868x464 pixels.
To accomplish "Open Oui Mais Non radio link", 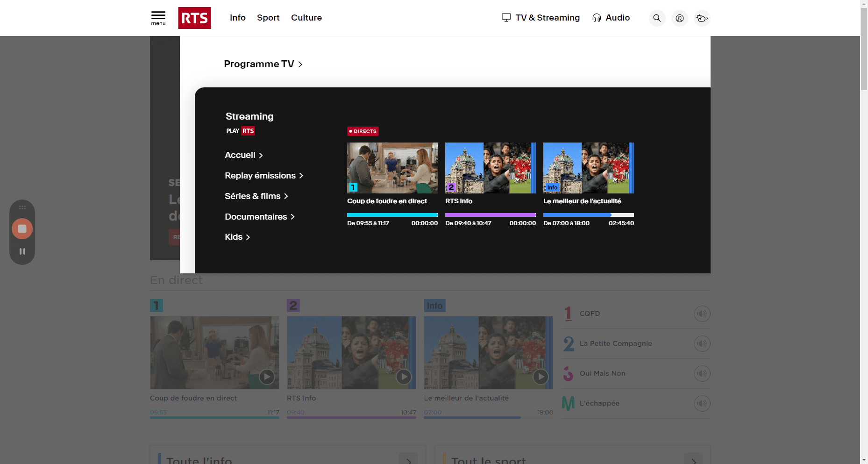I will click(602, 373).
